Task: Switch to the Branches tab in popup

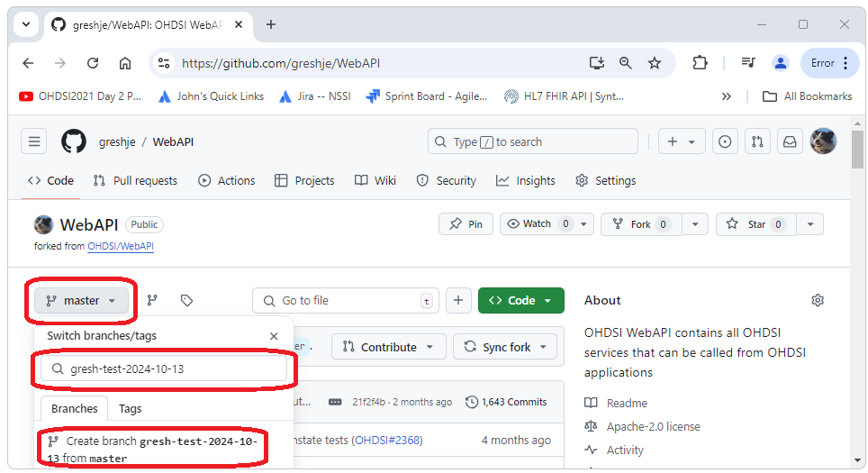Action: point(74,409)
